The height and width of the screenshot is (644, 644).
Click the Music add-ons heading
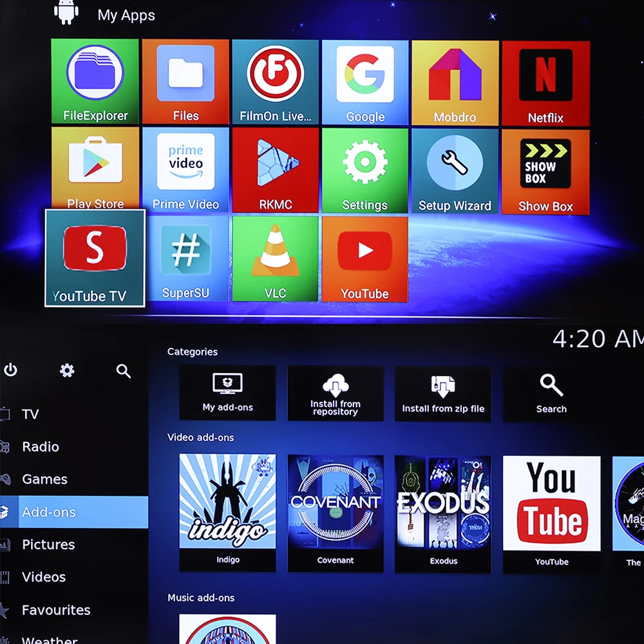[201, 598]
